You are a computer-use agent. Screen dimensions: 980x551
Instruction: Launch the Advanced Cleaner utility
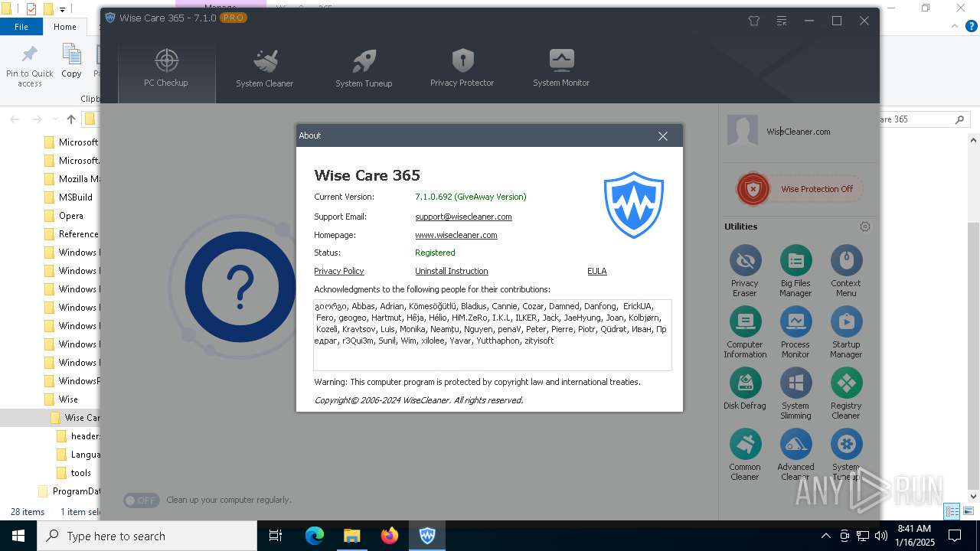coord(795,455)
